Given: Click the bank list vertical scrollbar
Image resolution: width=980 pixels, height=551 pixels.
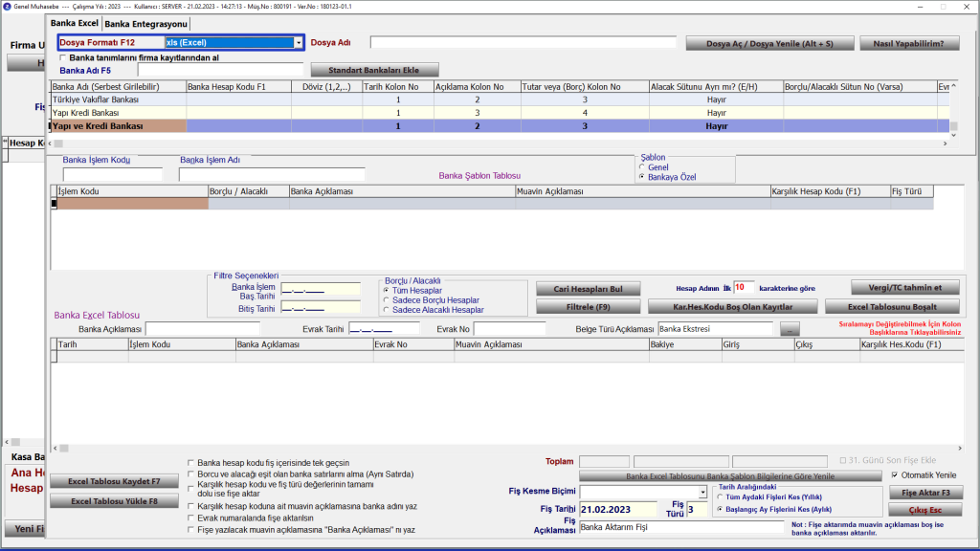Looking at the screenshot, I should pyautogui.click(x=954, y=111).
